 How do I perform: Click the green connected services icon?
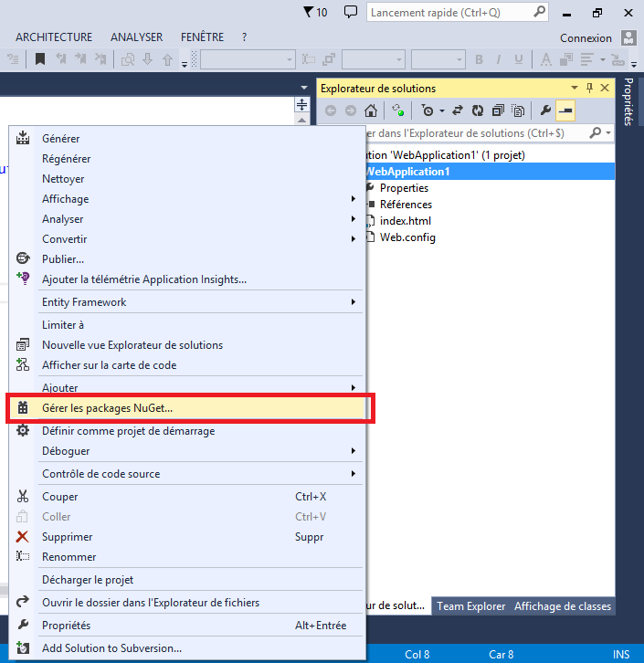[397, 110]
